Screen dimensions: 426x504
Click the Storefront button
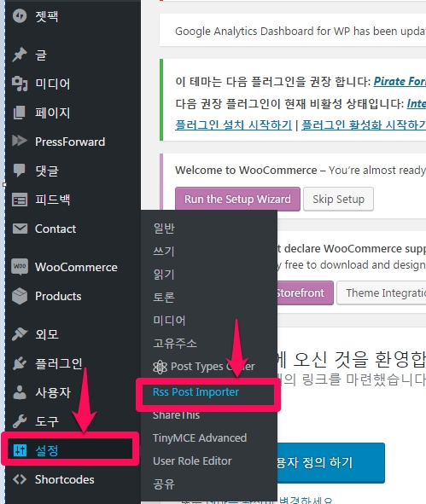click(x=305, y=293)
